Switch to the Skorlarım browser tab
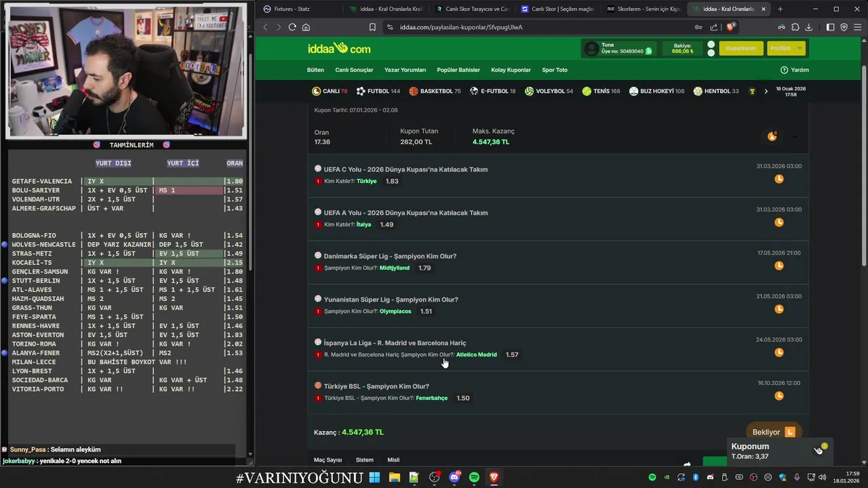The image size is (868, 488). tap(644, 9)
